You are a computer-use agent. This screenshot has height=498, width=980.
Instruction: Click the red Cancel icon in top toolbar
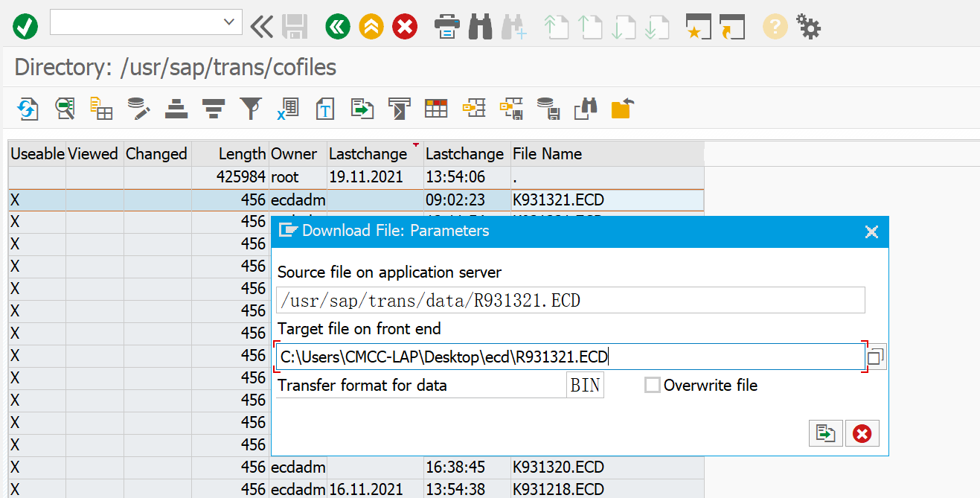pos(405,28)
